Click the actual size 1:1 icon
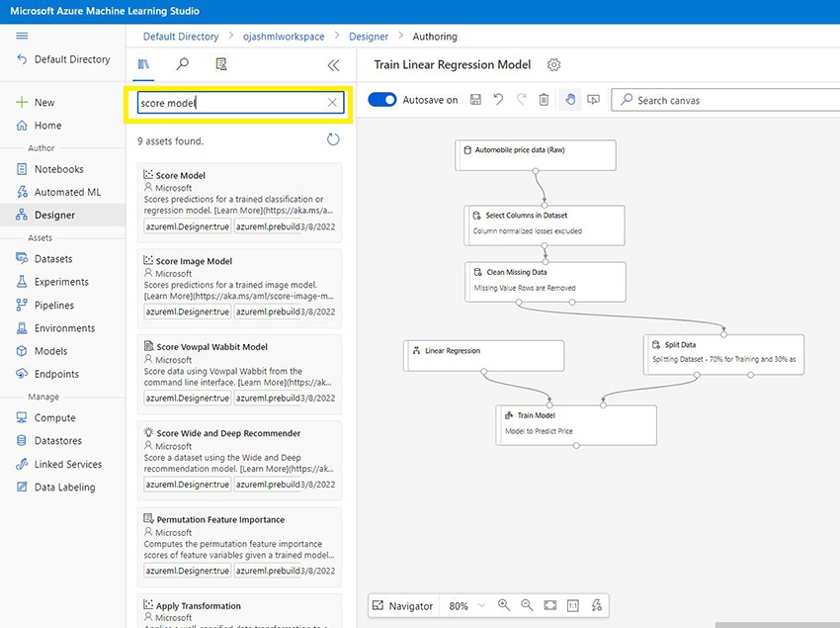Image resolution: width=840 pixels, height=628 pixels. coord(573,606)
